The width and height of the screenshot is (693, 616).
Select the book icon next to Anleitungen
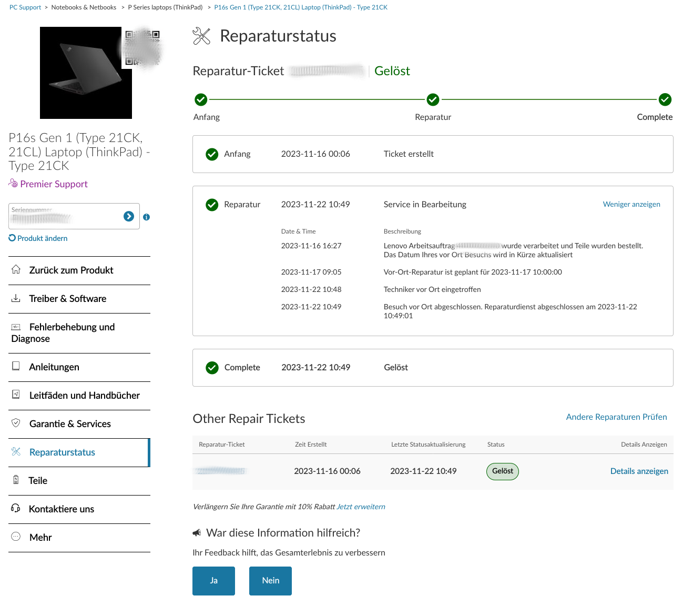click(x=16, y=366)
